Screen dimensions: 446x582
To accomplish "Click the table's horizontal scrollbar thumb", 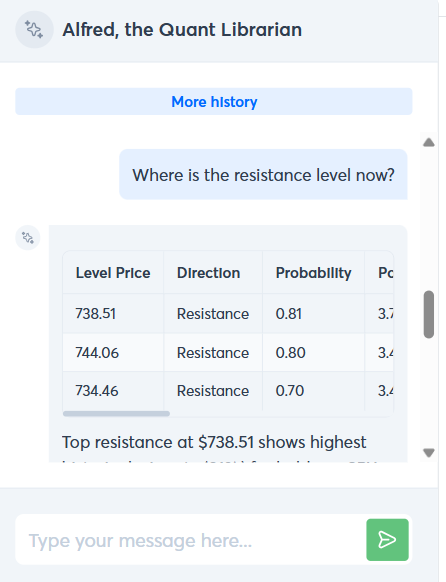I will [x=116, y=413].
